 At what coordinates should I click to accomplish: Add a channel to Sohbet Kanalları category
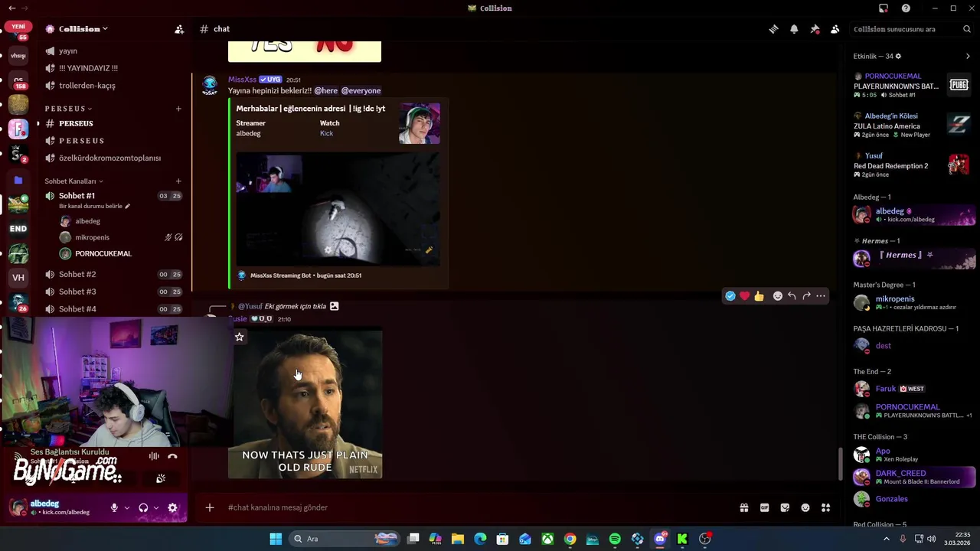(178, 181)
